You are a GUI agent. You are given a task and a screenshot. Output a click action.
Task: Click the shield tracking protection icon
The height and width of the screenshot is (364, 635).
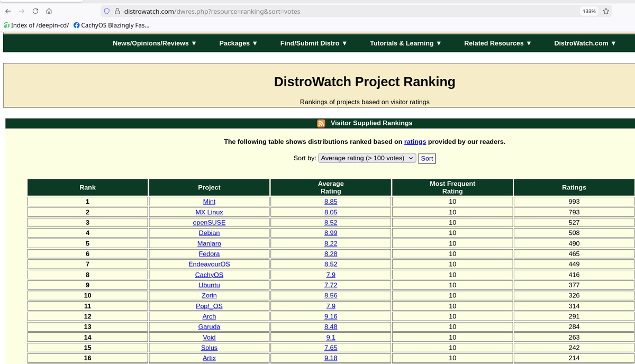105,11
